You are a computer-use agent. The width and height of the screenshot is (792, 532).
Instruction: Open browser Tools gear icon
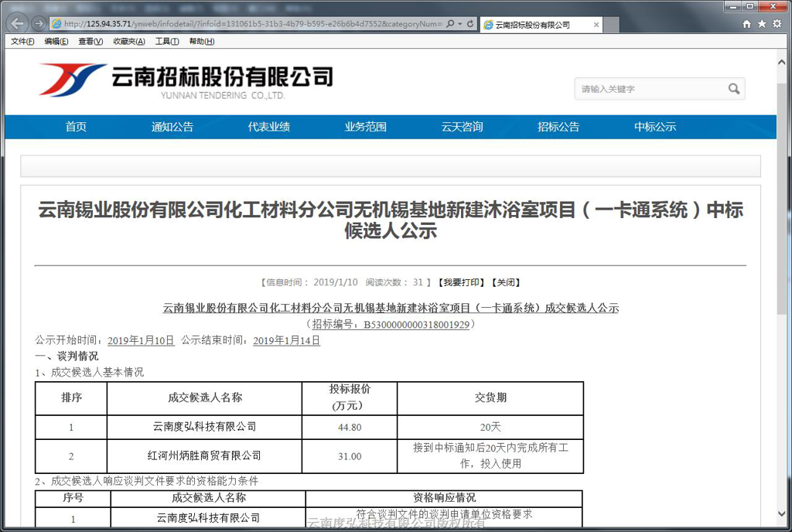(x=777, y=24)
